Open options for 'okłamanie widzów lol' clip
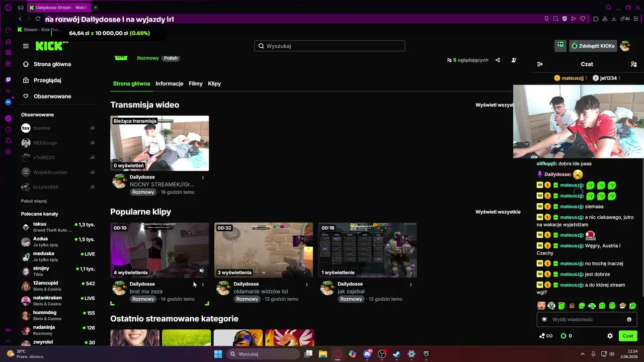Screen dimensions: 644x362 click(x=307, y=285)
